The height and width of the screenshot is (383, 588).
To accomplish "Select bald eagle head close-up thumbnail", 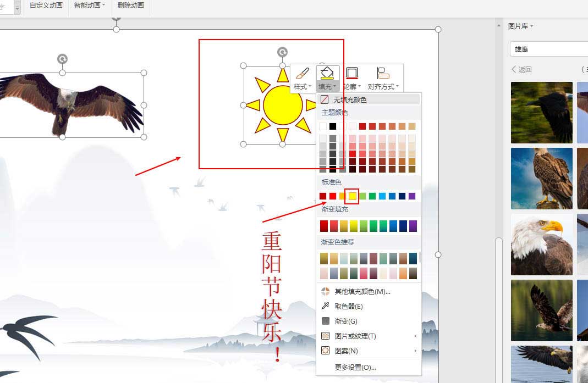I will pyautogui.click(x=541, y=245).
